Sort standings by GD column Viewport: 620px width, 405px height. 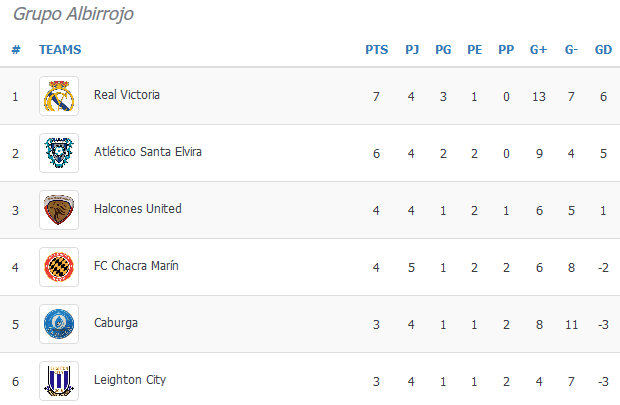[x=603, y=49]
